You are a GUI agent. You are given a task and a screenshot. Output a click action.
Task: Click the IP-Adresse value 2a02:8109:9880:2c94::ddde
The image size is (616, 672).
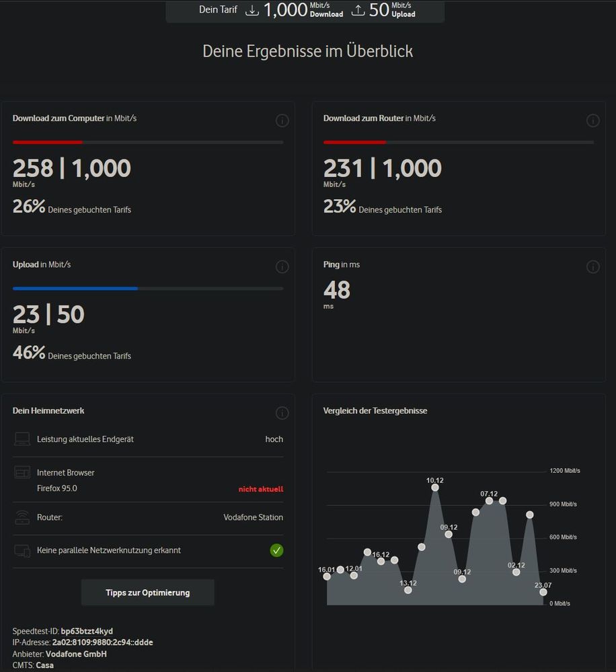point(102,642)
